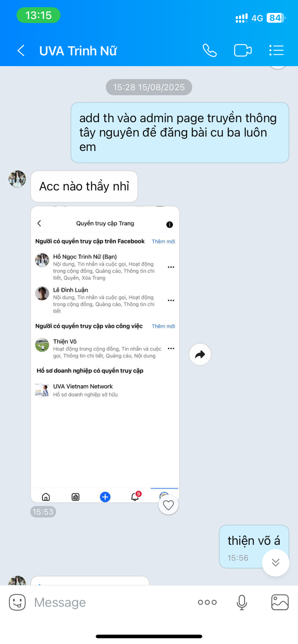Open UVA Trinh Nữ chat title
The height and width of the screenshot is (644, 298).
(x=78, y=51)
